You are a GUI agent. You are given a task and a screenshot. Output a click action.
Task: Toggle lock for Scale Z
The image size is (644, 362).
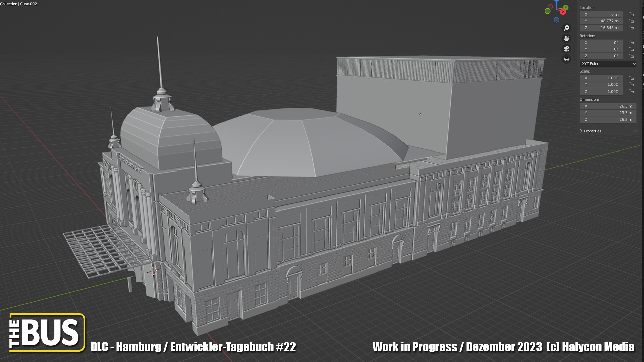coord(631,92)
